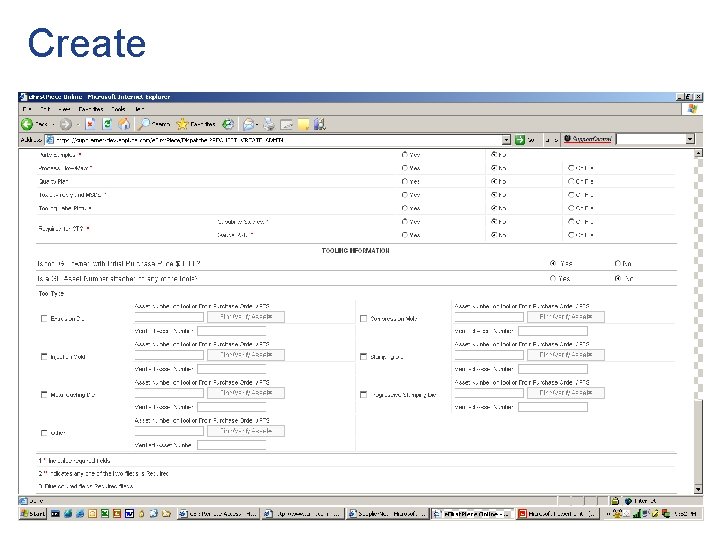Open the Mail envelope icon

coord(248,124)
